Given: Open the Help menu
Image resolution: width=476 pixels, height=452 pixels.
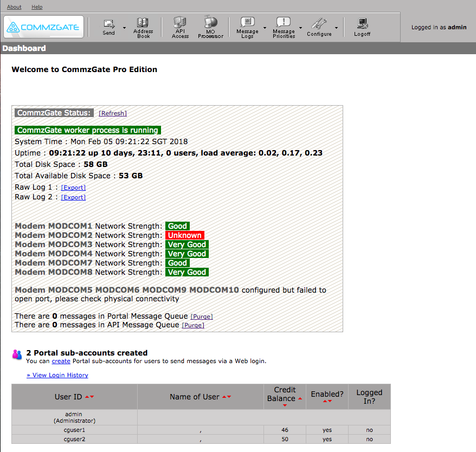Looking at the screenshot, I should 37,7.
